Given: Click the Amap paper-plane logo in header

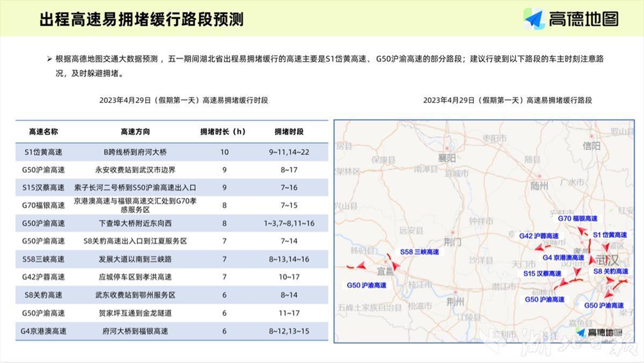Looking at the screenshot, I should (535, 19).
